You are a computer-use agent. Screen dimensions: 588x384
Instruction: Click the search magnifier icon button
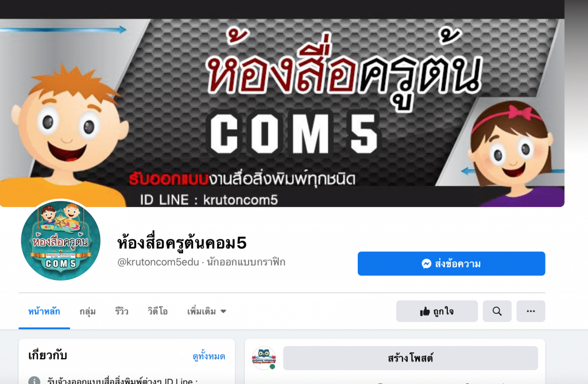pos(497,311)
